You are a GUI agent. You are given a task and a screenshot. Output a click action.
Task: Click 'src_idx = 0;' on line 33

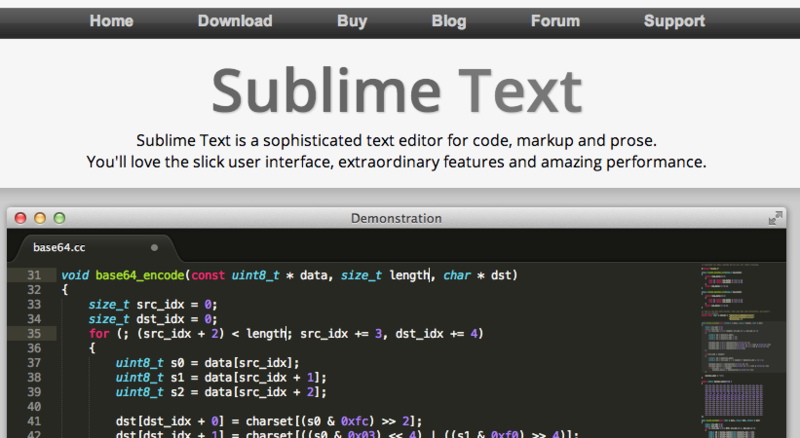pos(177,305)
